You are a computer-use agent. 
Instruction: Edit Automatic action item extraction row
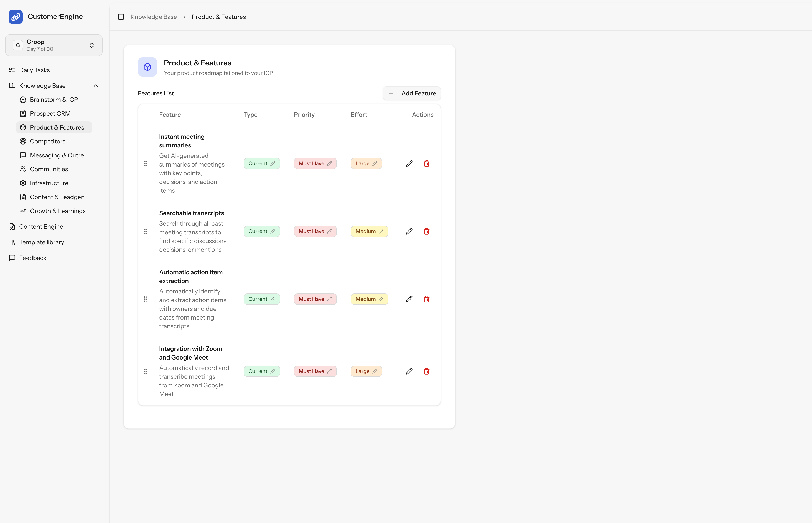pos(409,299)
